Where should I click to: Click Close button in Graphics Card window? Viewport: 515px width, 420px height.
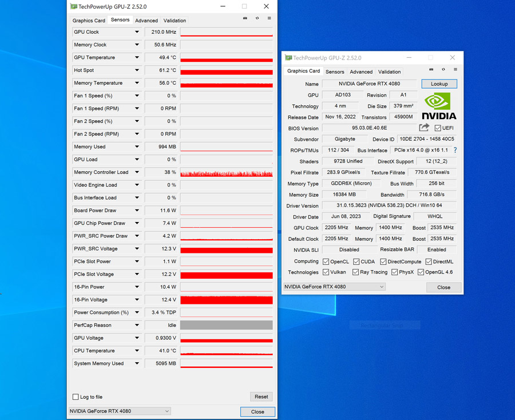(443, 287)
